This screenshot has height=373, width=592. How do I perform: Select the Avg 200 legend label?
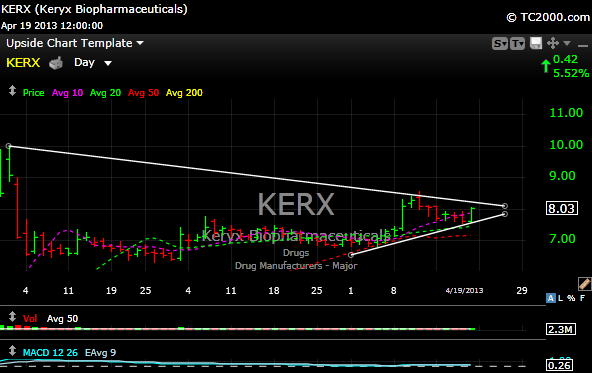(184, 92)
